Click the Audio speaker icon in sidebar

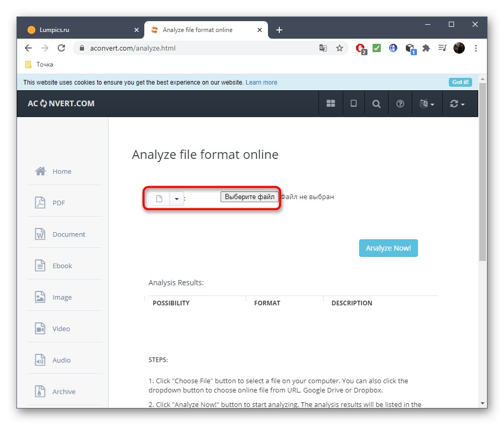(x=40, y=359)
